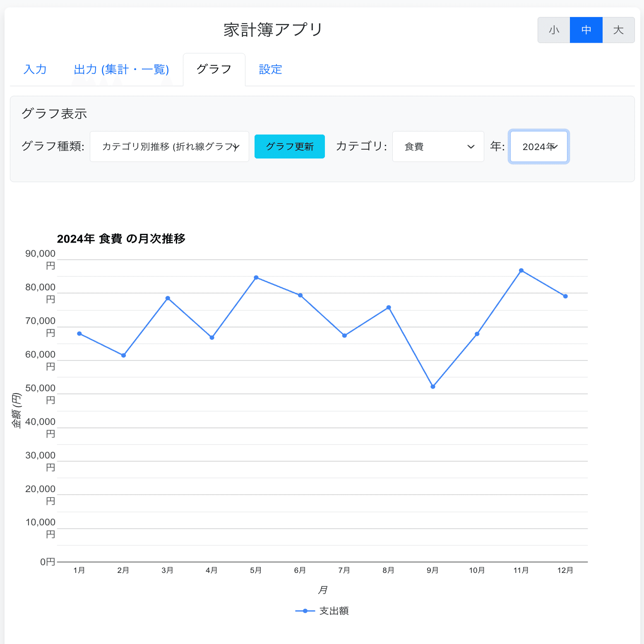Click the 支出額 legend entry
Screen dimensions: 644x644
[334, 610]
